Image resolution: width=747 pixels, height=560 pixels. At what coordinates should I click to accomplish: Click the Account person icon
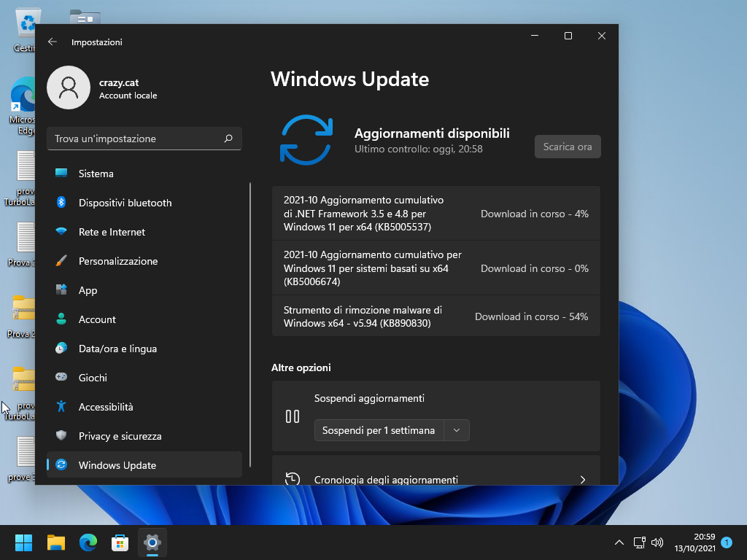[x=61, y=319]
